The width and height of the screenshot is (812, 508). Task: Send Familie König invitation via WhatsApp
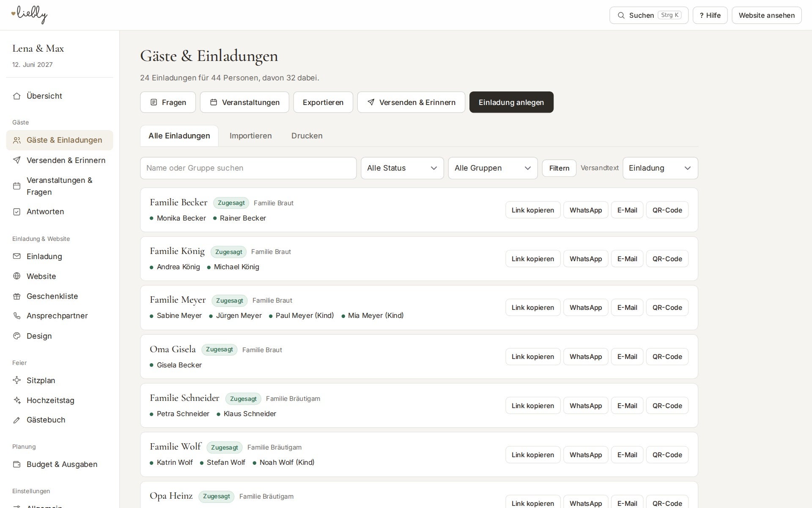click(x=586, y=259)
